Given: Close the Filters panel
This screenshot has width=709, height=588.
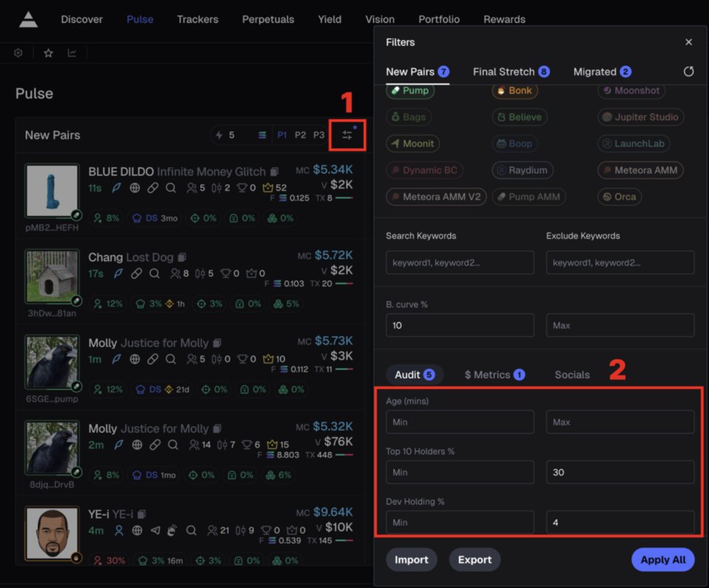Looking at the screenshot, I should [688, 42].
